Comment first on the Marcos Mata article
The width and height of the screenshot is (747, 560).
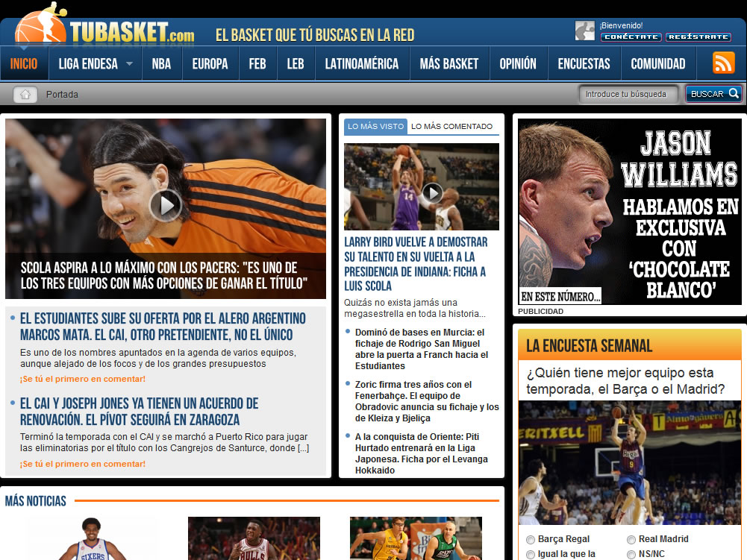(82, 379)
